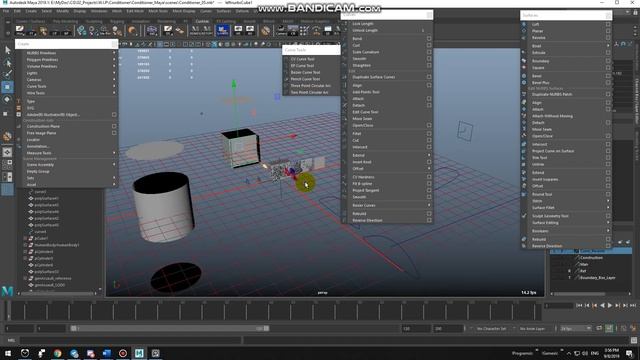This screenshot has width=640, height=360.
Task: Expand the NURBS Primitives submenu
Action: click(114, 53)
